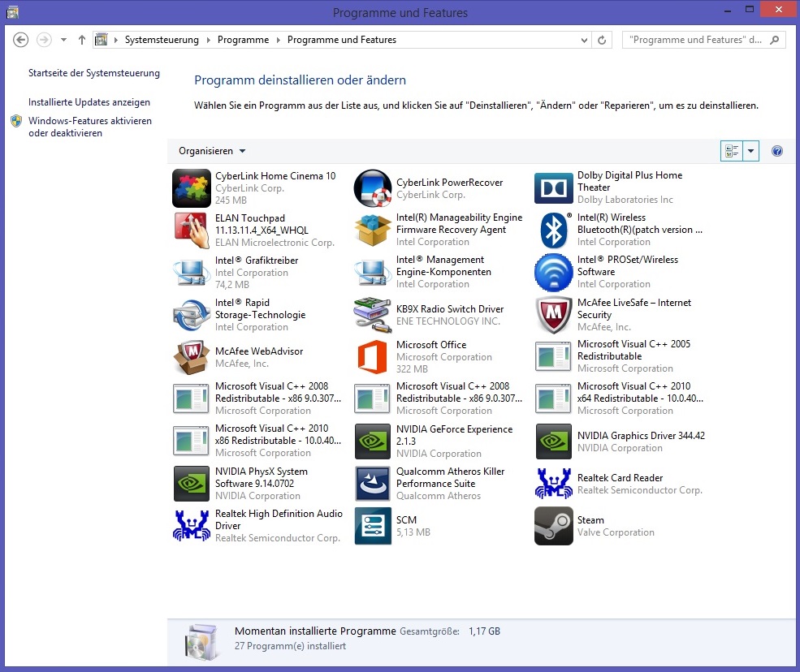The height and width of the screenshot is (672, 800).
Task: Click the refresh button beside address bar
Action: pyautogui.click(x=602, y=40)
